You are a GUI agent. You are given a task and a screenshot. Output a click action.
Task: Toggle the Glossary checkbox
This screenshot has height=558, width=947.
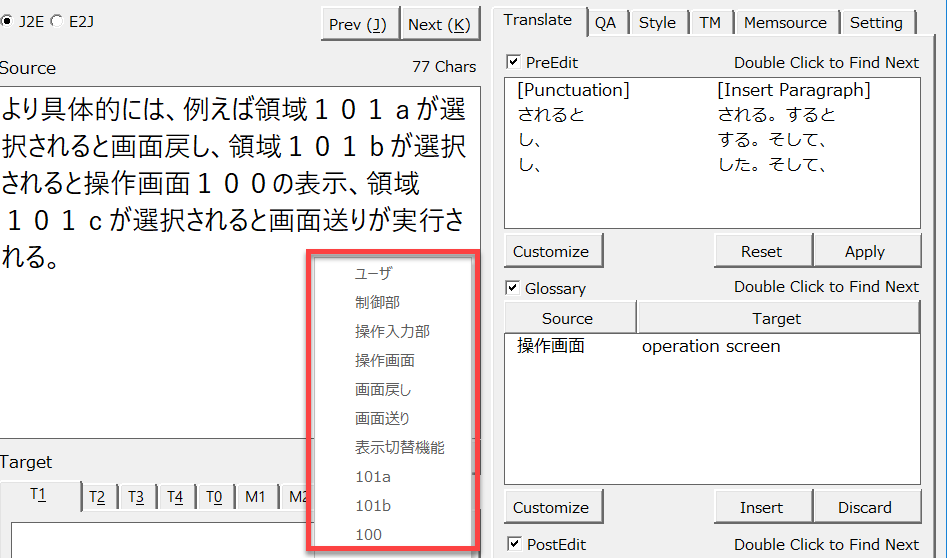[x=514, y=288]
